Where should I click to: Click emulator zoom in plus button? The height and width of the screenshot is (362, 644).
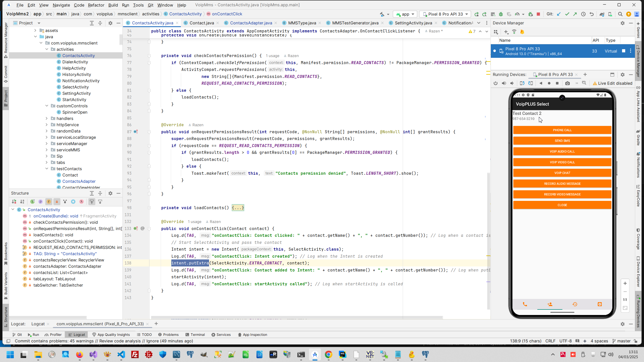[625, 283]
